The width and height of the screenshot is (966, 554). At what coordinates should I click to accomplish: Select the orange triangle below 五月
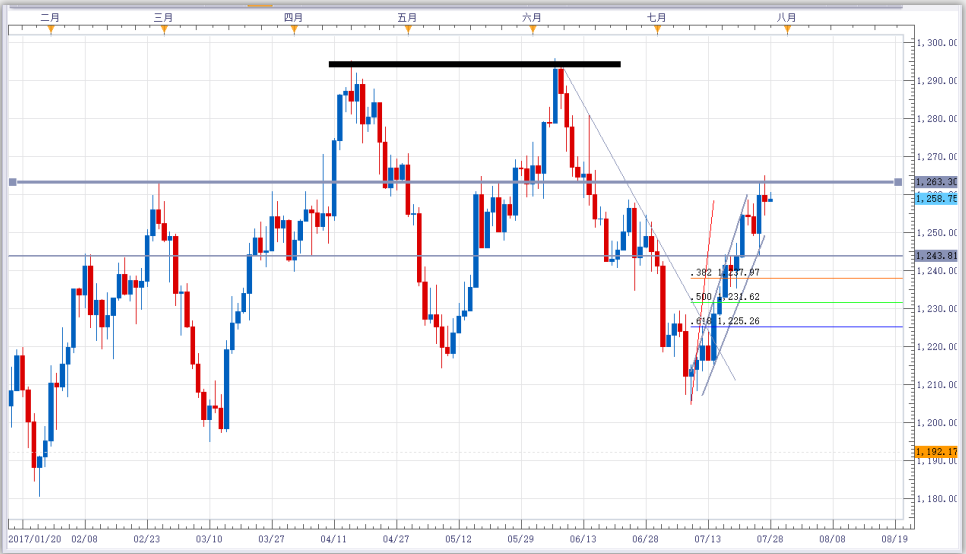(408, 30)
